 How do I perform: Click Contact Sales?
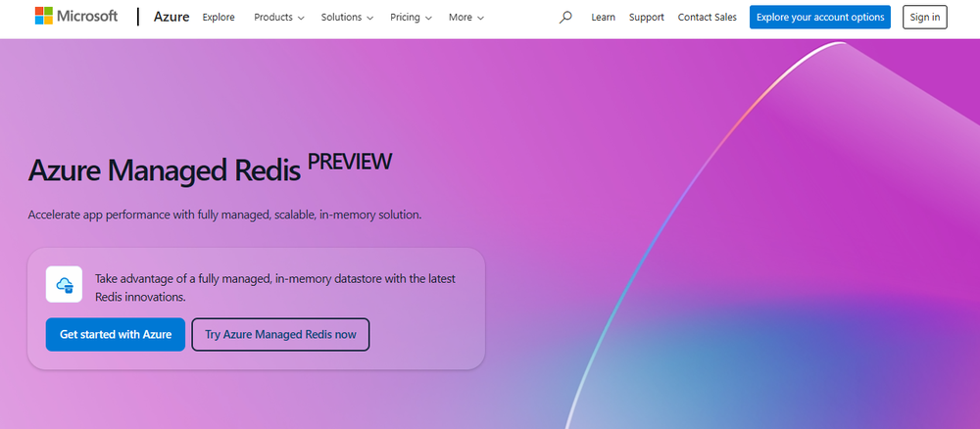coord(707,17)
